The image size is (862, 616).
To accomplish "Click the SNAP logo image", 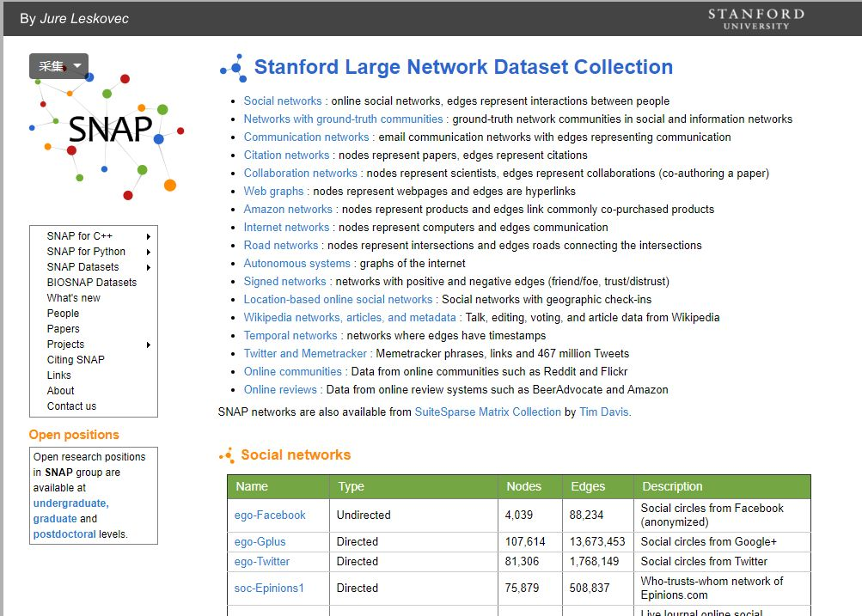I will tap(107, 131).
